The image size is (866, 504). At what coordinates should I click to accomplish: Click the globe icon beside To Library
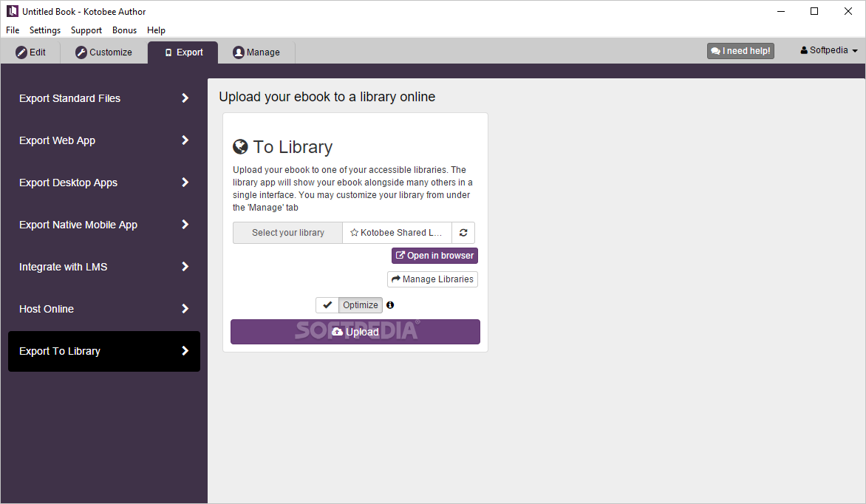click(x=240, y=146)
